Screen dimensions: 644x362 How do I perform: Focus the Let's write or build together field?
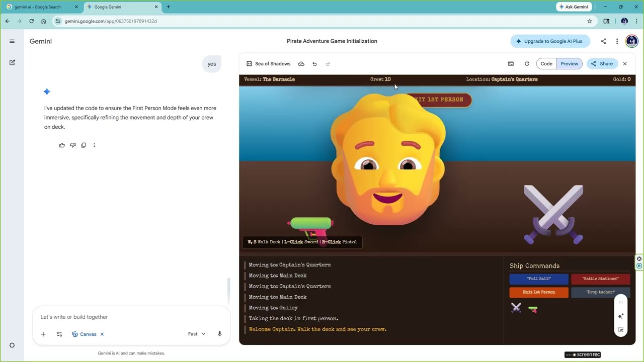[x=131, y=317]
